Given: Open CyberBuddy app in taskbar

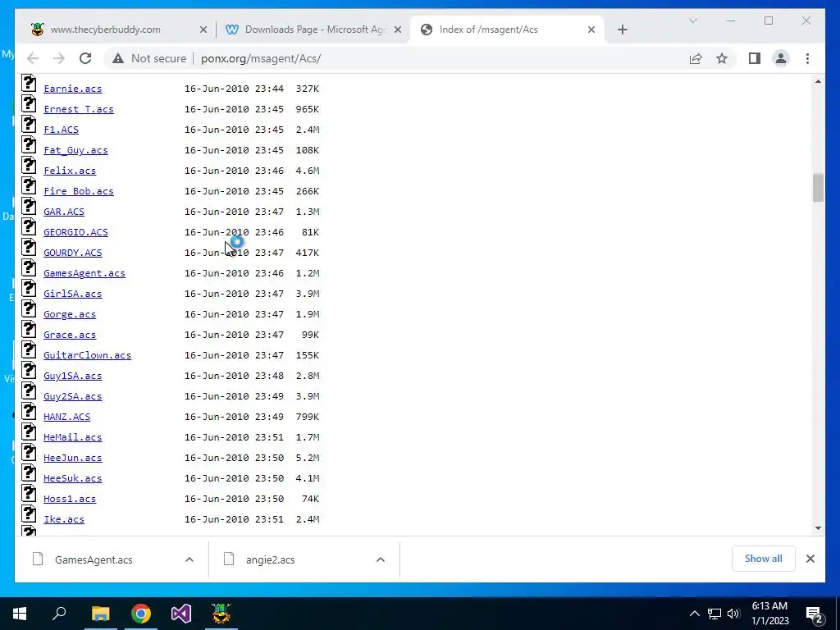Looking at the screenshot, I should [x=221, y=614].
